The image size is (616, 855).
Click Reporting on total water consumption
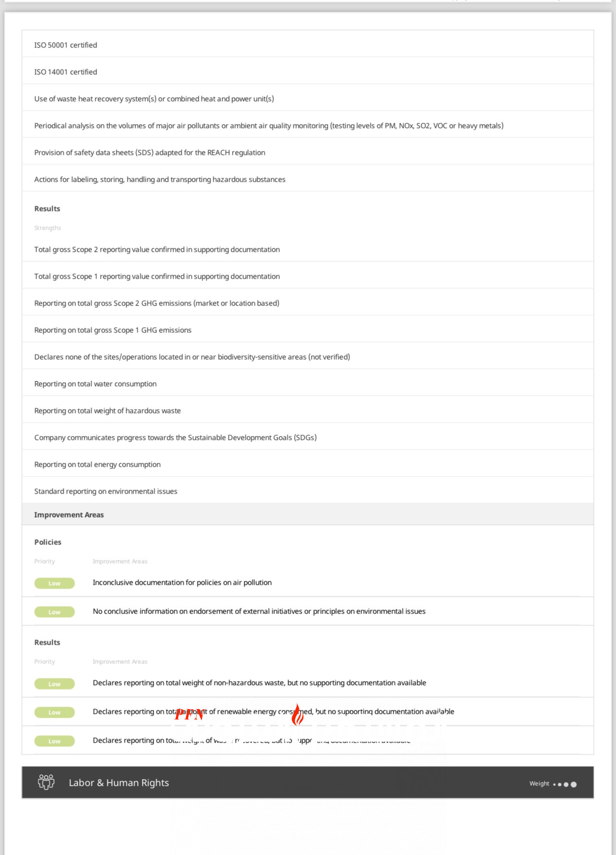click(308, 383)
